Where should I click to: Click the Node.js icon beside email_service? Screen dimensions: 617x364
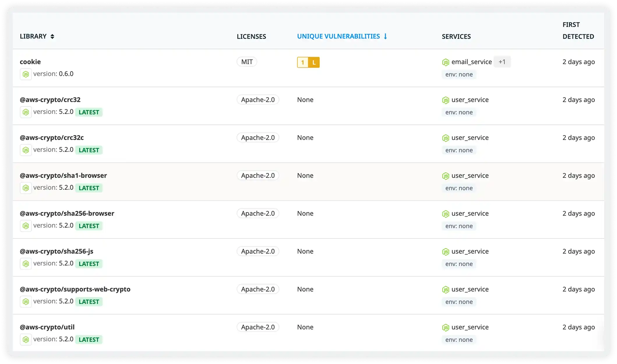tap(446, 62)
